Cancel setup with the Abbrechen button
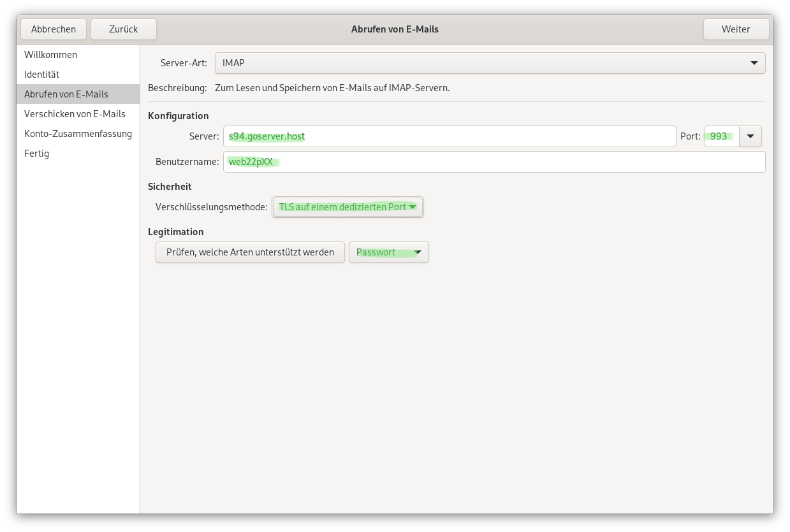This screenshot has width=790, height=532. click(54, 29)
